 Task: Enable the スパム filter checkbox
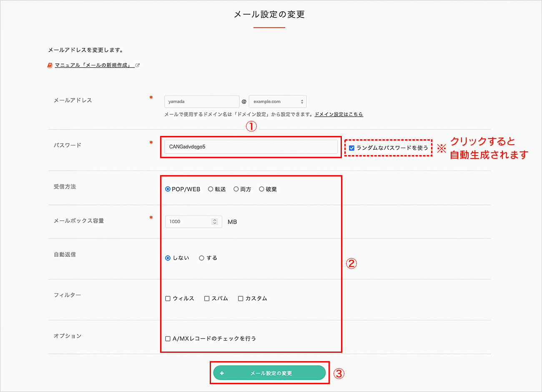click(x=207, y=299)
